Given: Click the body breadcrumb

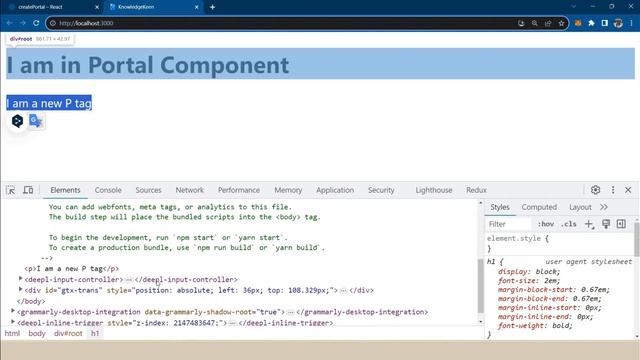Looking at the screenshot, I should (37, 333).
